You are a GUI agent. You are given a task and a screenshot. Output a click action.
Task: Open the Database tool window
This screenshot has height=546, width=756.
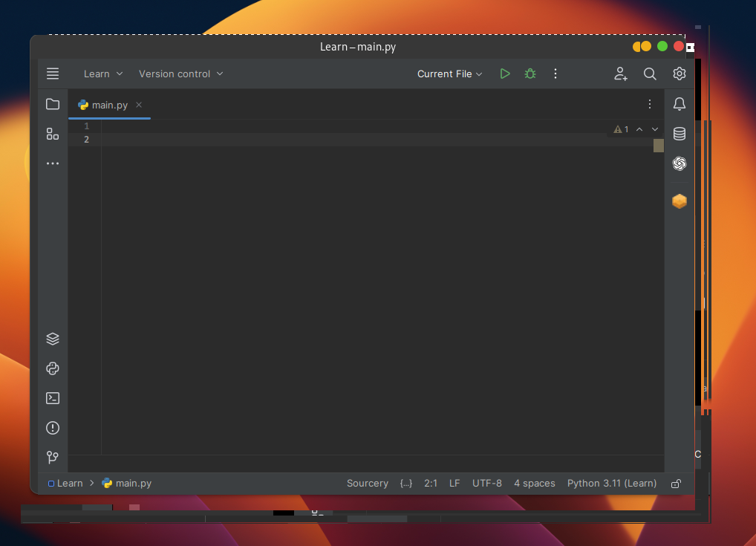680,134
